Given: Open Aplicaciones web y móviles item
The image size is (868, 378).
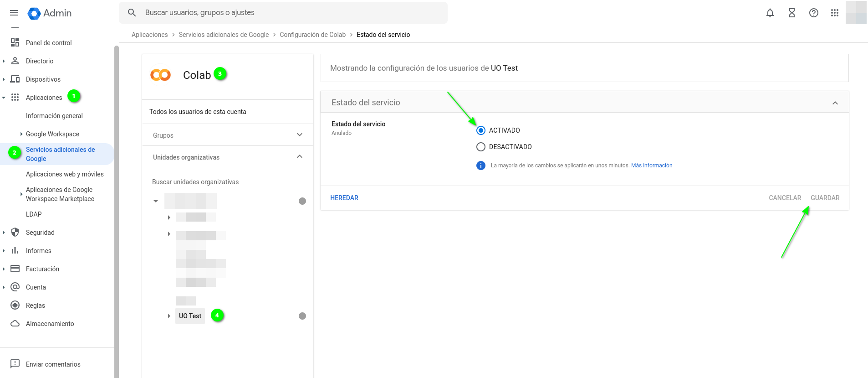Looking at the screenshot, I should (65, 174).
